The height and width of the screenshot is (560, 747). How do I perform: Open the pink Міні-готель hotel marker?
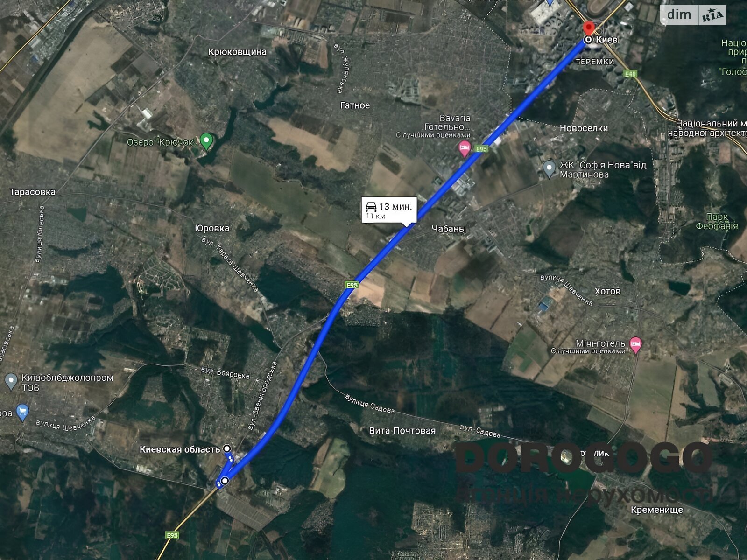coord(635,346)
